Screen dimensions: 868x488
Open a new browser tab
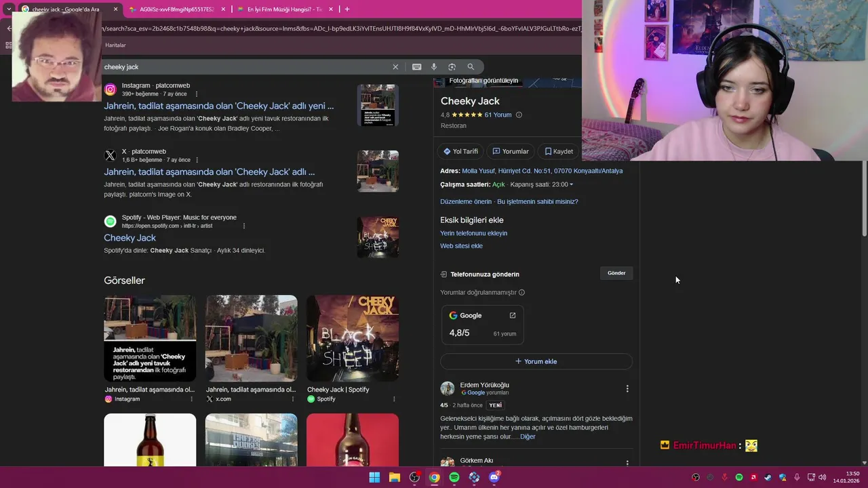point(347,9)
